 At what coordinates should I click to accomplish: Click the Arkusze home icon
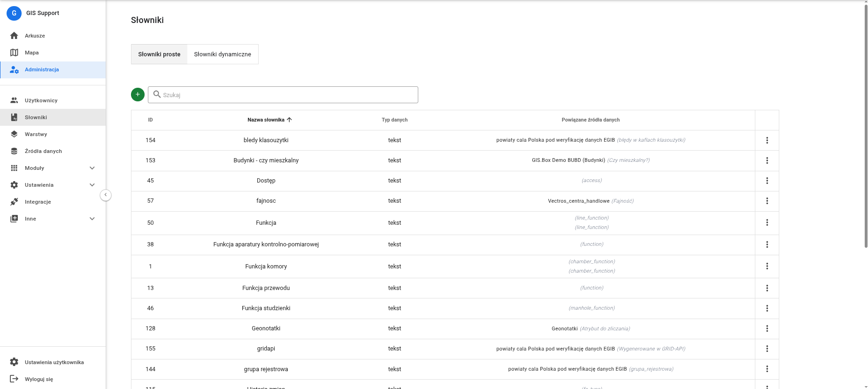[14, 36]
